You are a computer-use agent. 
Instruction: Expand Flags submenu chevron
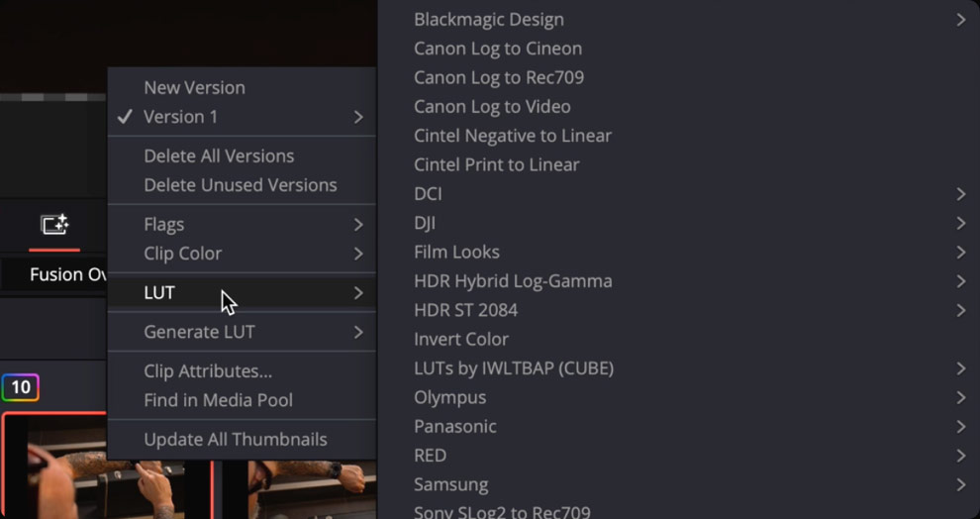point(358,224)
